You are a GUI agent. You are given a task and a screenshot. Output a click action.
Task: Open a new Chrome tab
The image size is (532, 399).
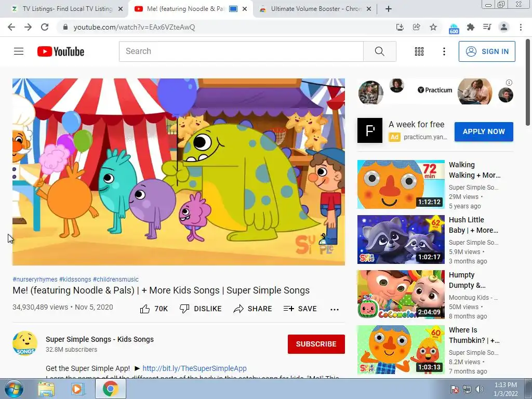pyautogui.click(x=389, y=9)
